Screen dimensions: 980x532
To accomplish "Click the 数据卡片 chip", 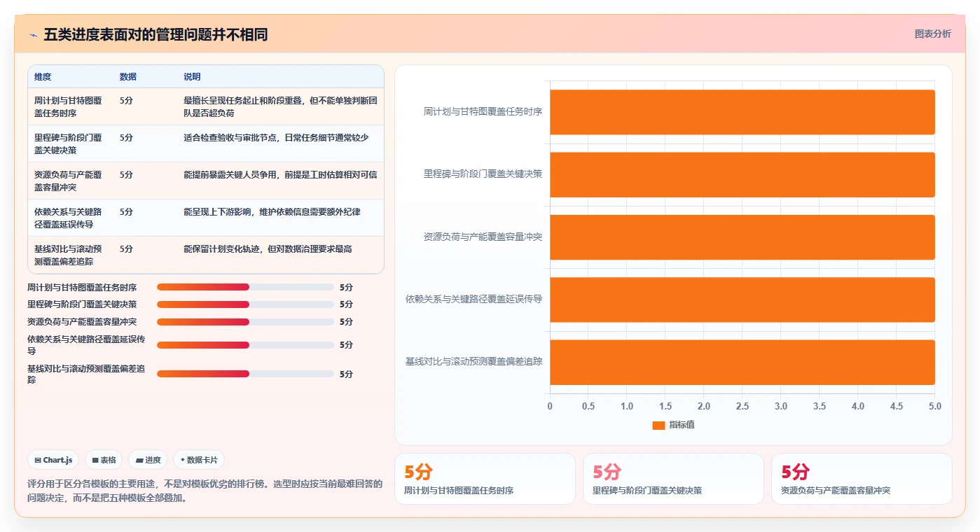I will (x=199, y=460).
